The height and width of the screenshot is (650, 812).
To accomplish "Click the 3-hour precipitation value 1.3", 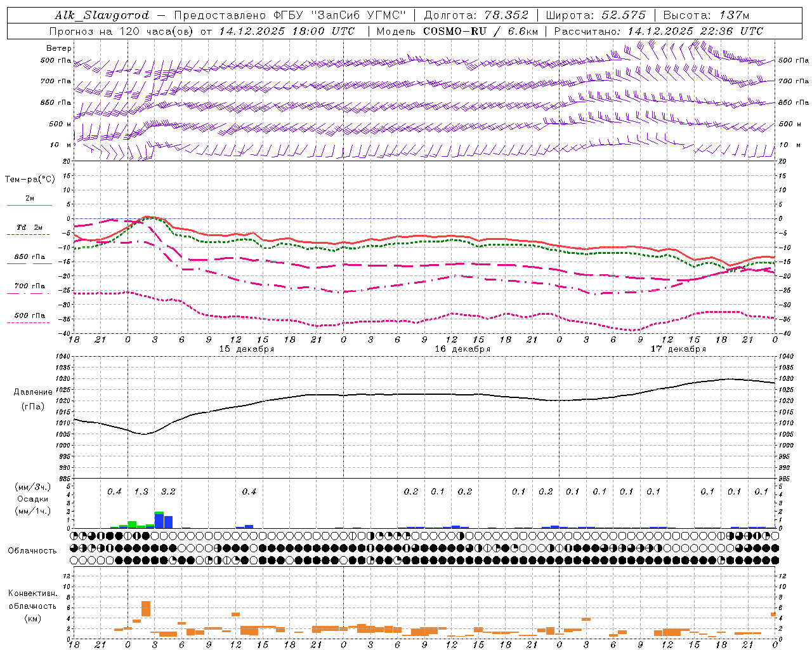I will [141, 491].
